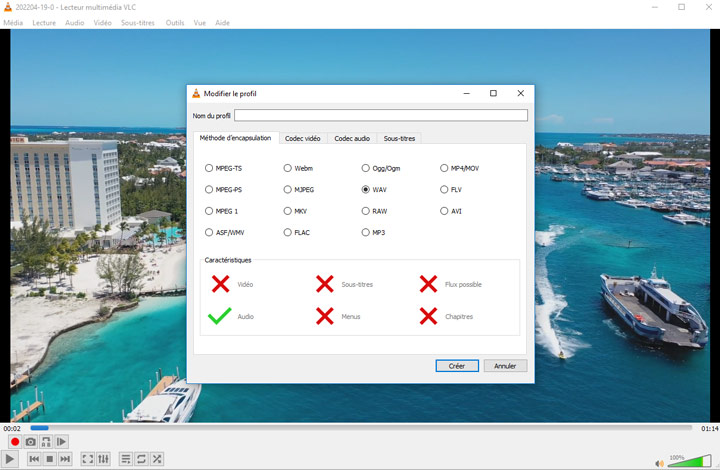
Task: Click the Créer button
Action: (457, 366)
